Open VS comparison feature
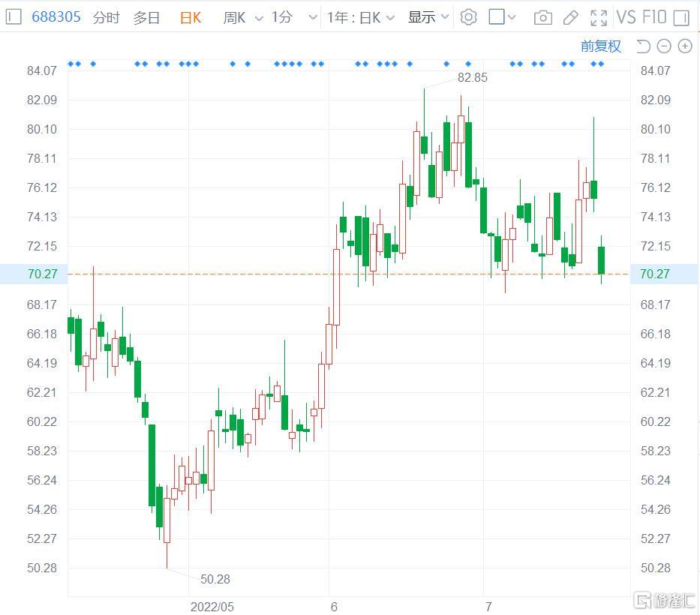The width and height of the screenshot is (700, 615). tap(626, 17)
